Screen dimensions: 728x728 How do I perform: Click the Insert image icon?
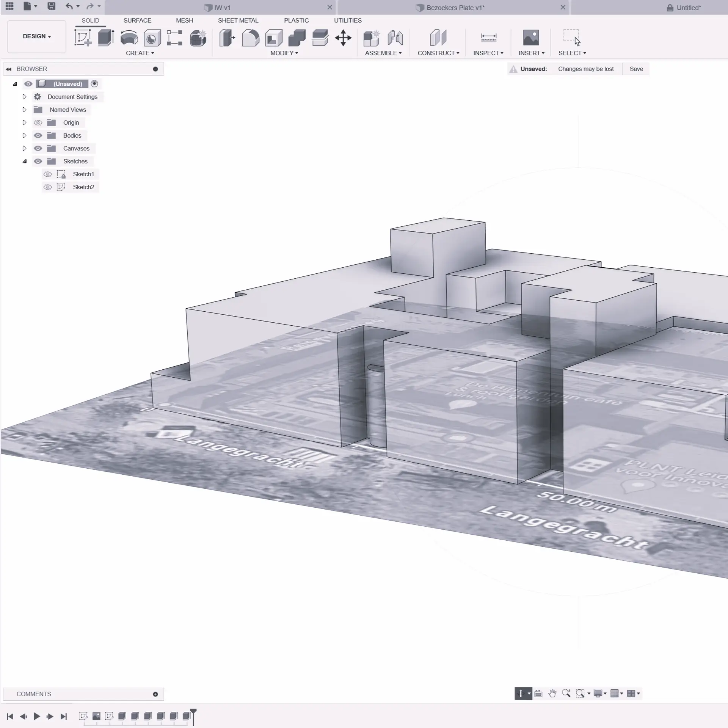[x=531, y=38]
